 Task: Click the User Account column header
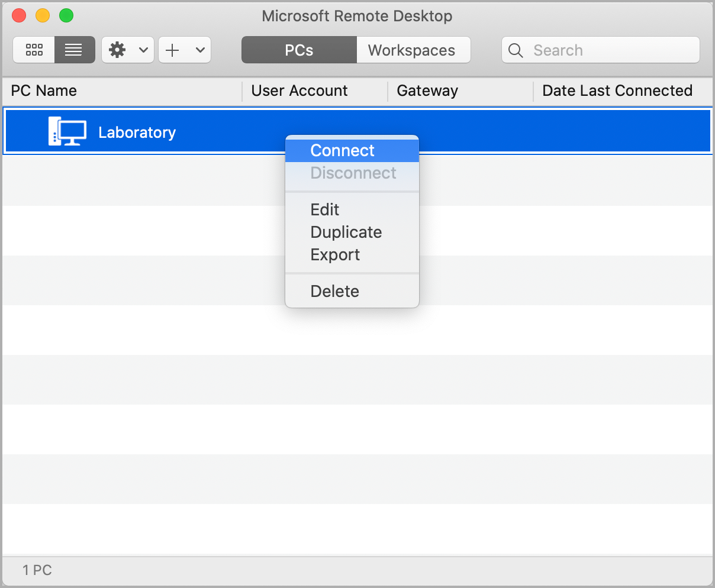pyautogui.click(x=299, y=91)
